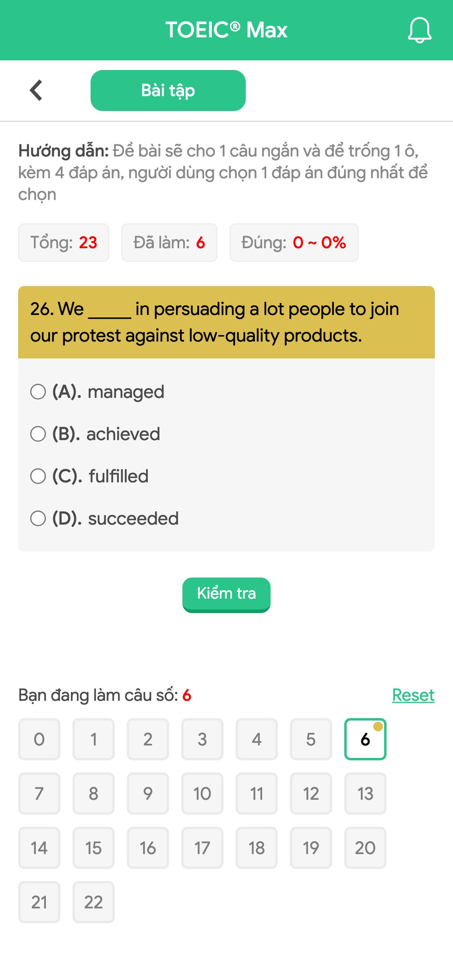Open question 13
Screen dimensions: 453x980
point(365,794)
